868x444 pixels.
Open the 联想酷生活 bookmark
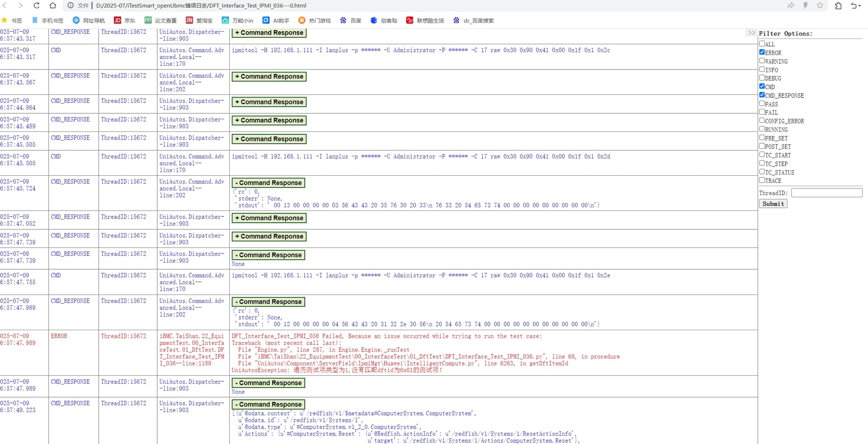425,20
